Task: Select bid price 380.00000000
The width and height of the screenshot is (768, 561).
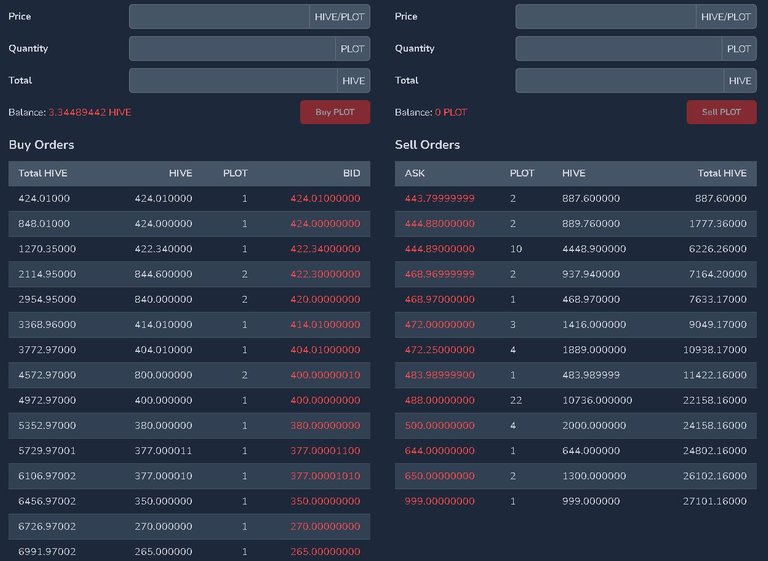Action: (325, 425)
